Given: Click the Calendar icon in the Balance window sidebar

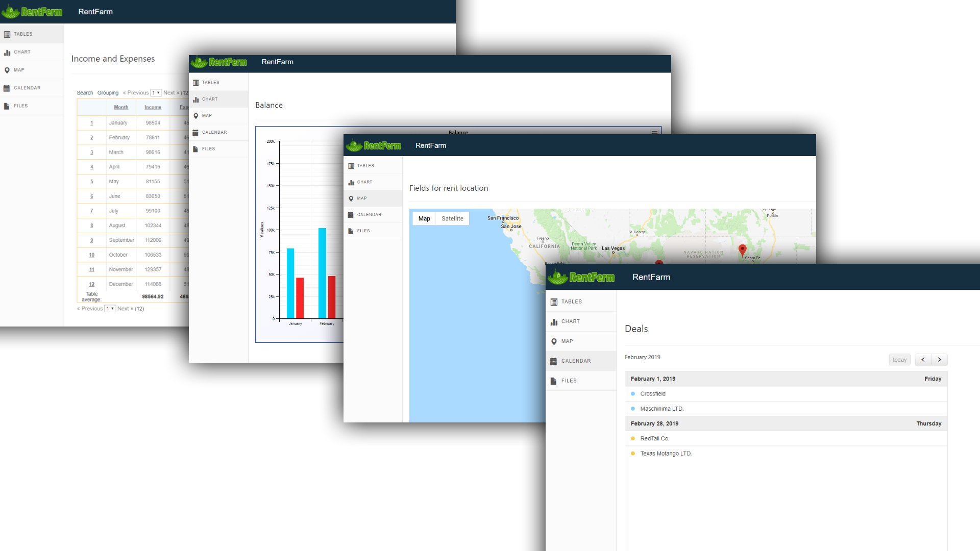Looking at the screenshot, I should point(195,133).
